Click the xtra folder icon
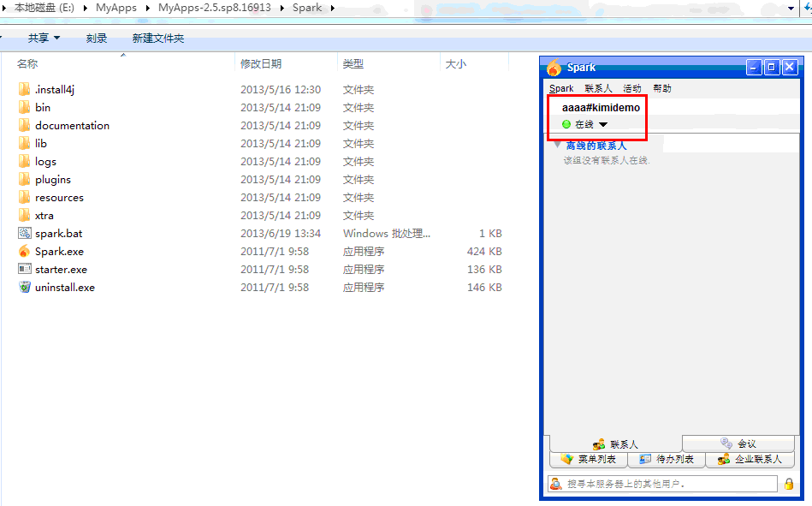 pos(24,215)
